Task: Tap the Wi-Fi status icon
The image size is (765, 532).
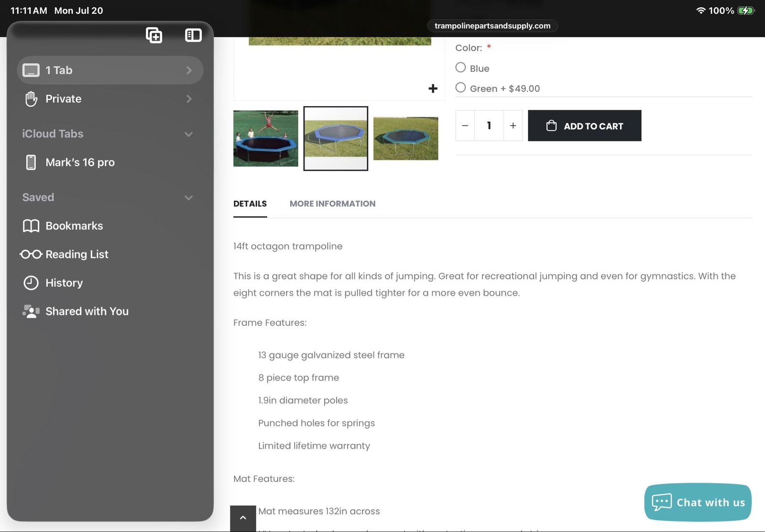Action: (x=701, y=11)
